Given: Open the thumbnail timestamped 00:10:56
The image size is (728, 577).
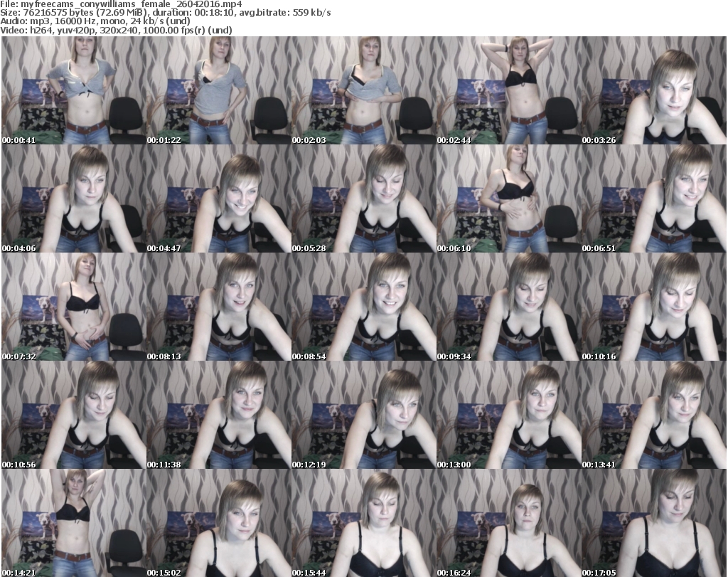Looking at the screenshot, I should click(x=74, y=414).
